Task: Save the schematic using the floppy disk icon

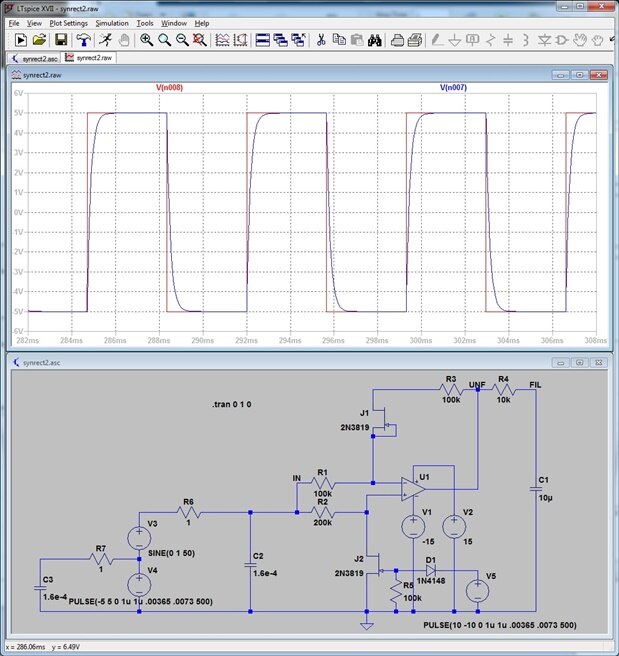Action: click(x=61, y=40)
